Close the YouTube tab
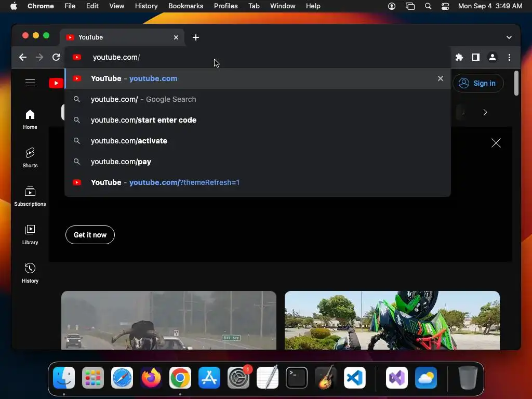Viewport: 532px width, 399px height. tap(176, 37)
